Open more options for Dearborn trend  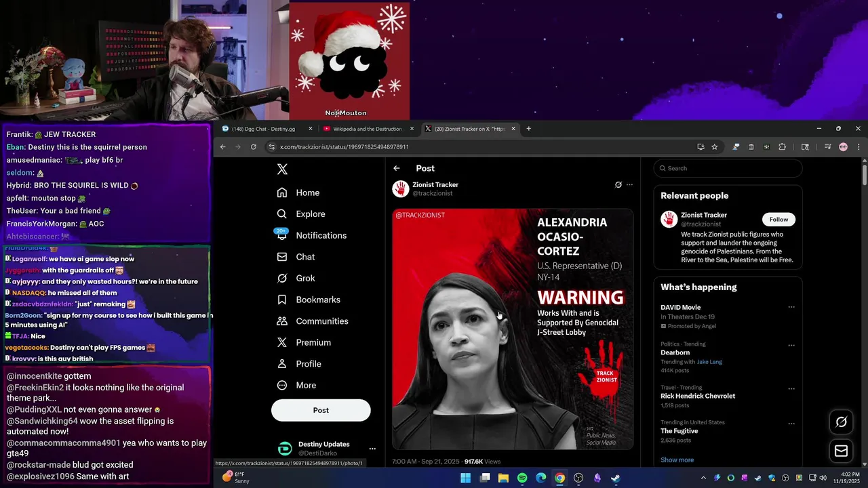791,346
